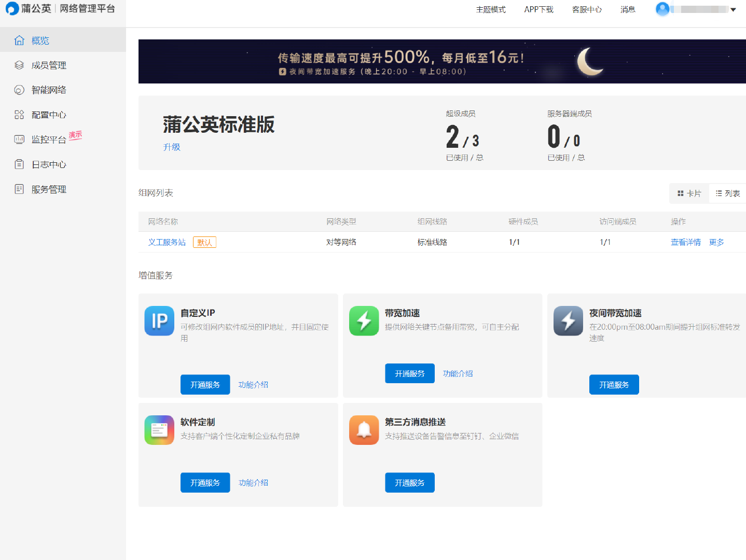Click the 服务管理 list icon

click(19, 189)
